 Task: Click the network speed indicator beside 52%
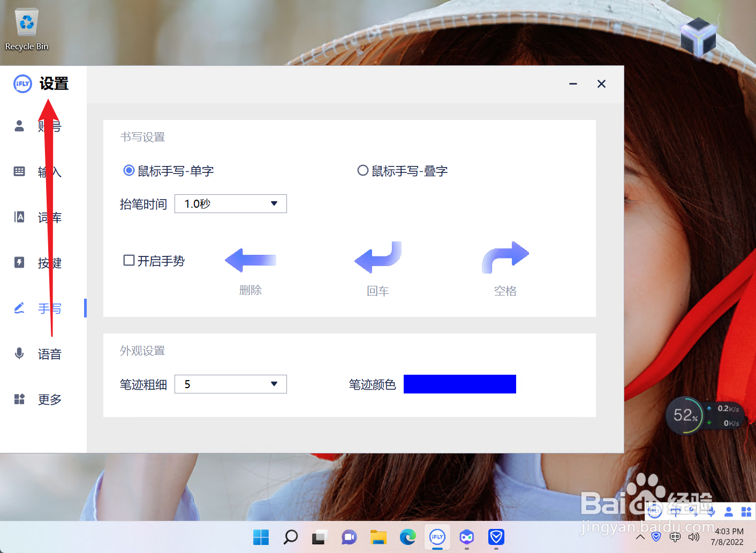723,415
